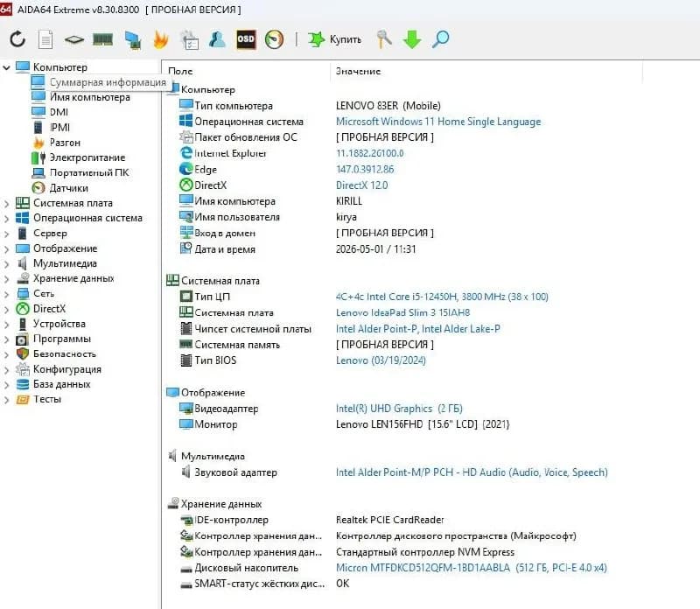
Task: Collapse the Компьютер tree node
Action: [6, 67]
